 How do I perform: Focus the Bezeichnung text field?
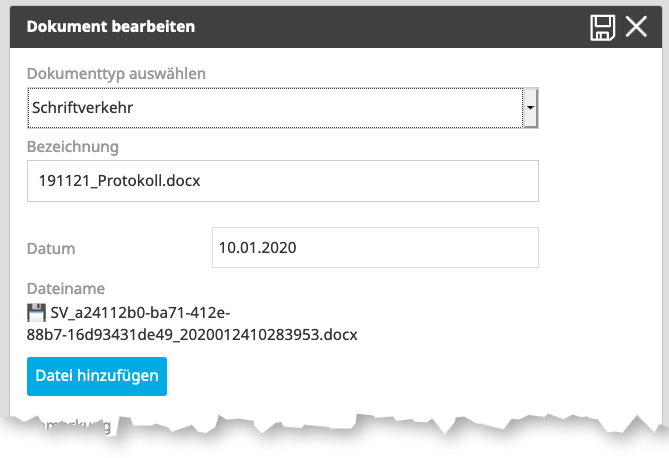pyautogui.click(x=283, y=181)
